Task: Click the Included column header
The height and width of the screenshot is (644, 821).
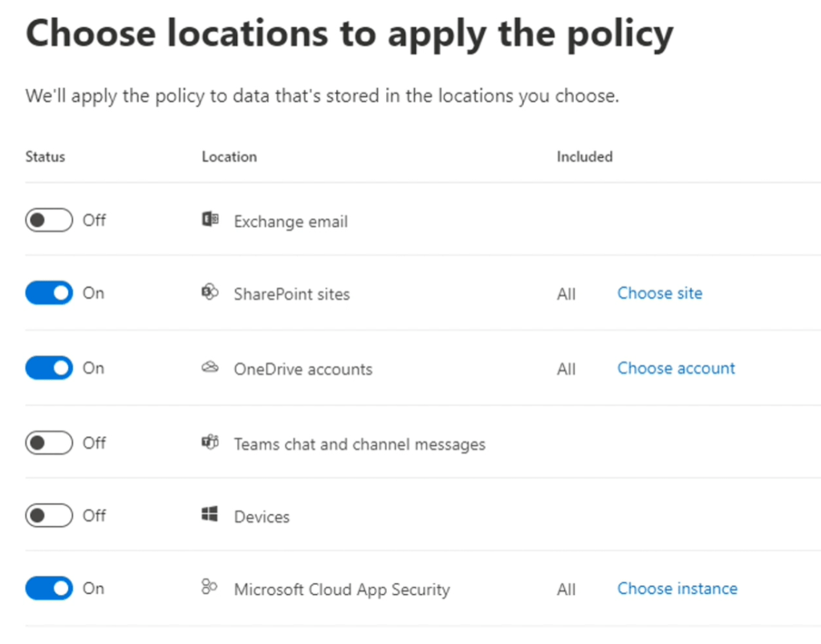Action: coord(584,157)
